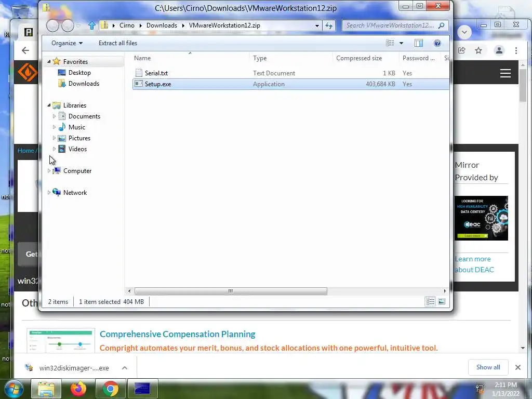
Task: Open Comprehensive Compensation Planning link
Action: point(178,334)
